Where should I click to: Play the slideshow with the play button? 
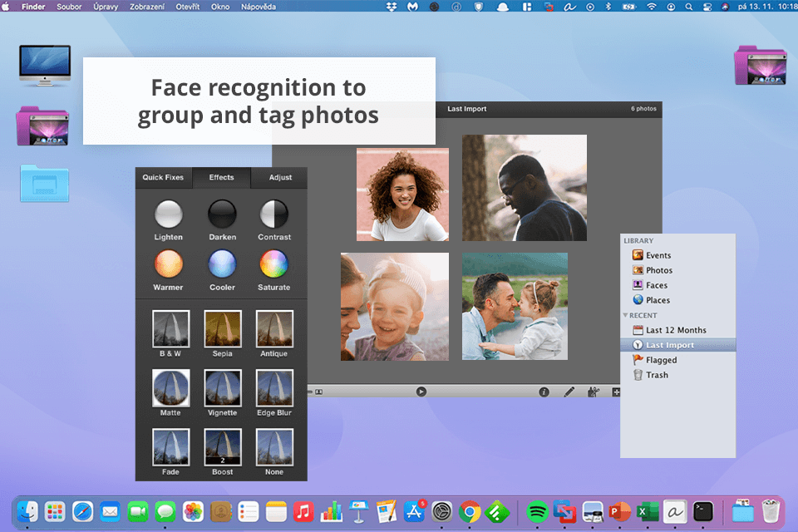pyautogui.click(x=421, y=392)
